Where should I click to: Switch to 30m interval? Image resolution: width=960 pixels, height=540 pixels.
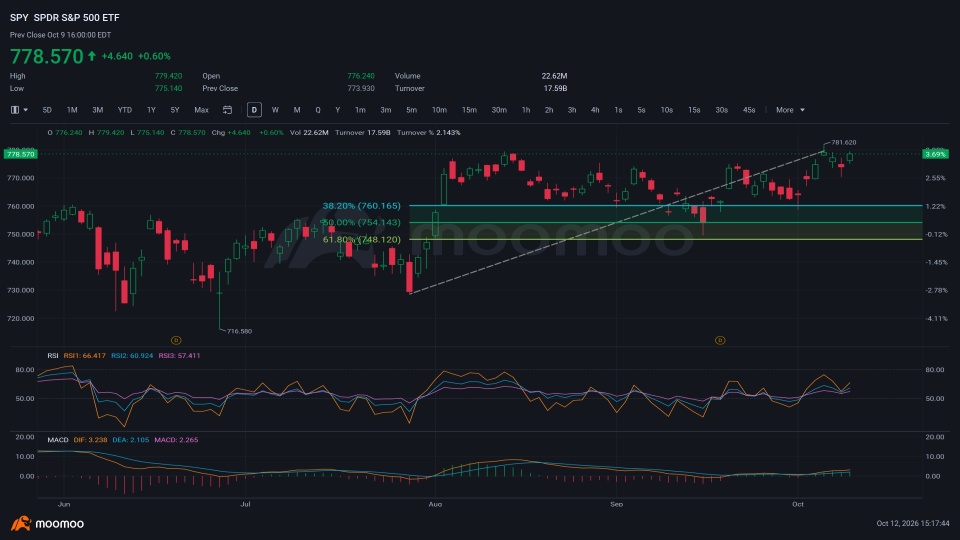(x=499, y=110)
